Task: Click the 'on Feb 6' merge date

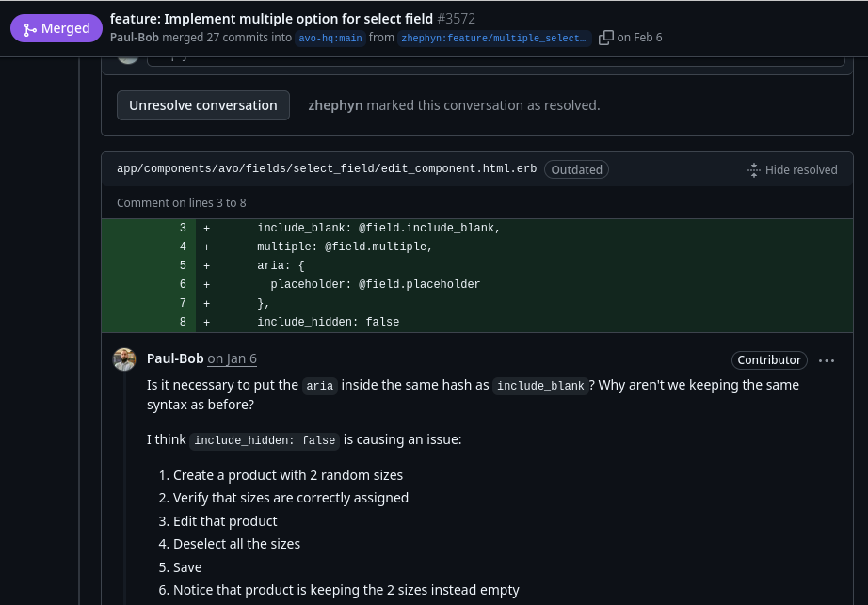Action: 639,37
